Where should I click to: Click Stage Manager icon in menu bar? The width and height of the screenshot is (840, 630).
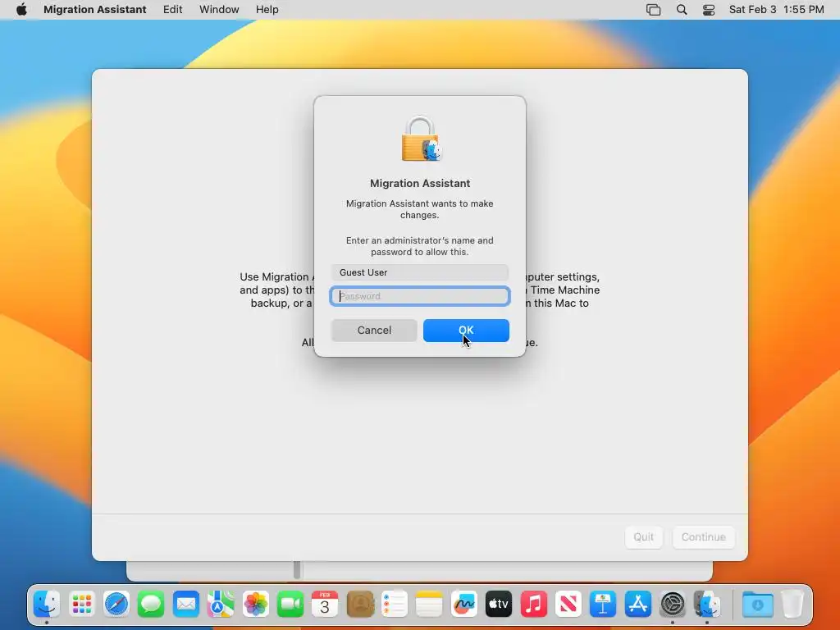point(654,10)
